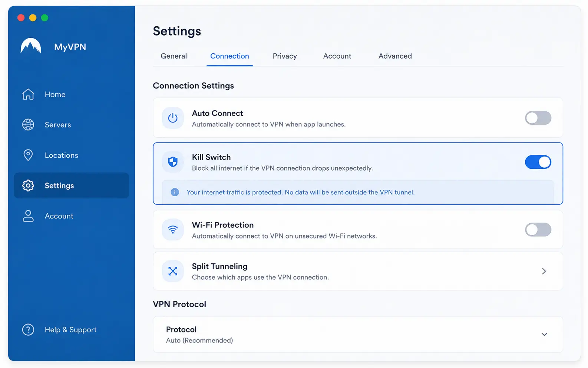This screenshot has height=368, width=588.
Task: Enable the Auto Connect toggle
Action: coord(538,118)
